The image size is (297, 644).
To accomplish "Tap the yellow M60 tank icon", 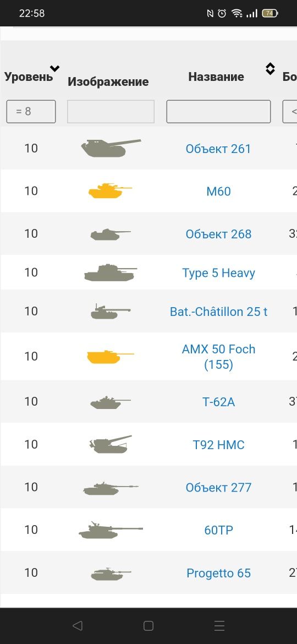I will coord(111,191).
